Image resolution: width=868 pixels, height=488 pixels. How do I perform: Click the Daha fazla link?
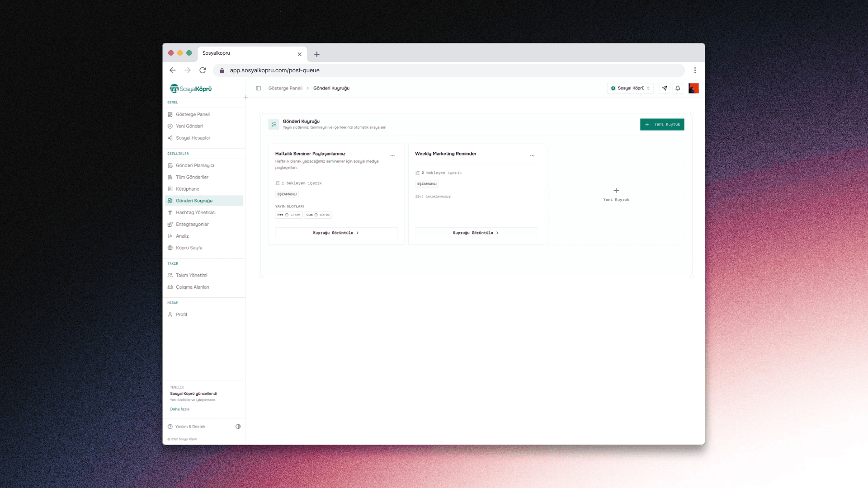coord(179,409)
